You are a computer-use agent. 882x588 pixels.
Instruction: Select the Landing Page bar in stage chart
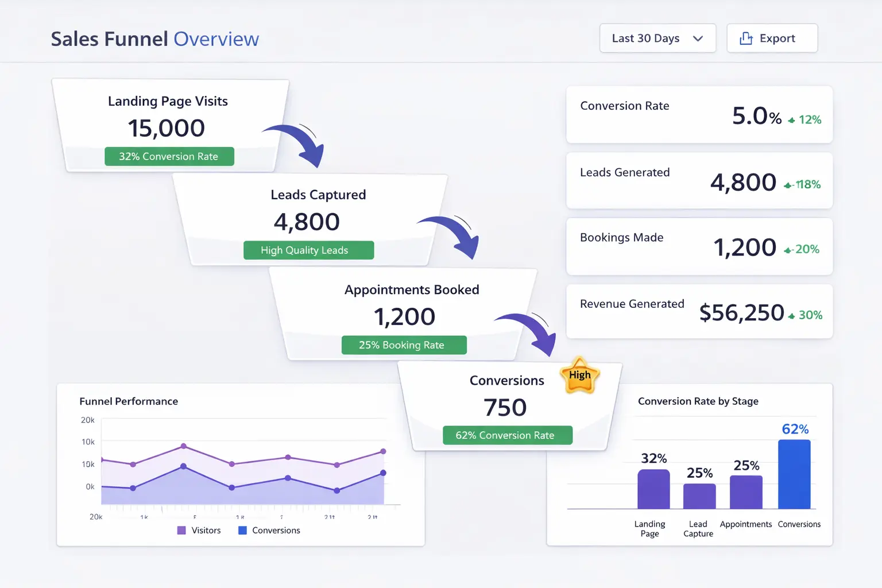(653, 489)
